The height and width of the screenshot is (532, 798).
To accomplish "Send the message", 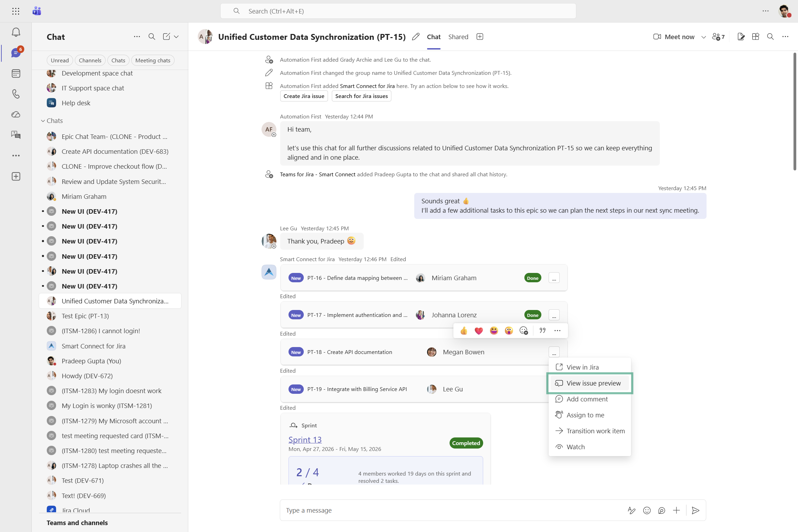I will 695,510.
